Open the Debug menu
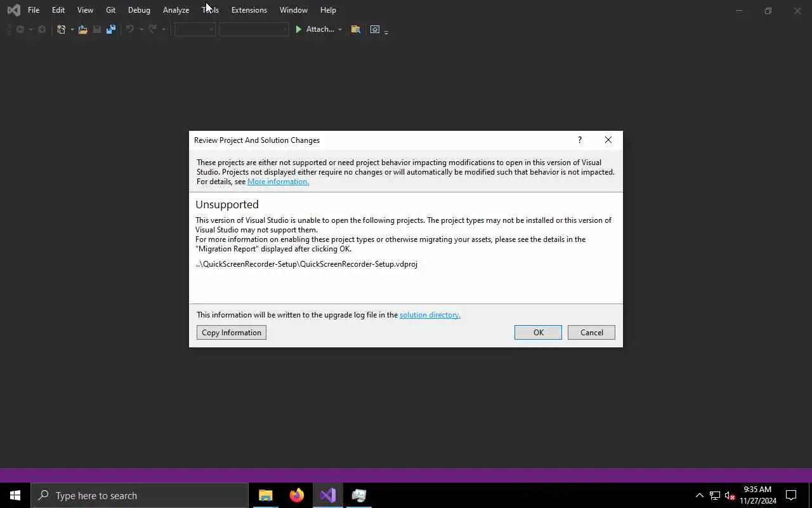This screenshot has width=812, height=508. tap(139, 10)
